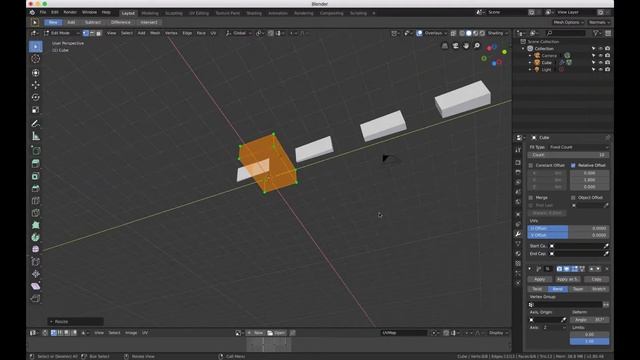Open the Shading dropdown
The height and width of the screenshot is (360, 640).
click(498, 33)
